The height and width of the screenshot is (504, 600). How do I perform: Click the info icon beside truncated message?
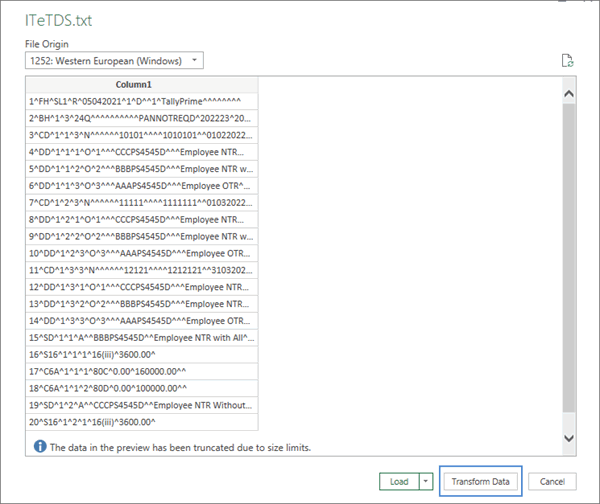pos(40,446)
